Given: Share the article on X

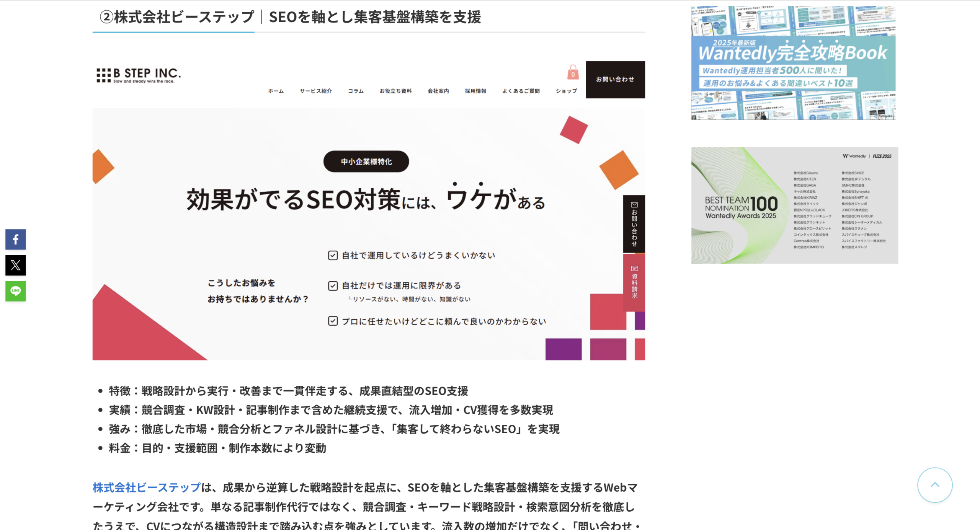Looking at the screenshot, I should click(x=16, y=265).
